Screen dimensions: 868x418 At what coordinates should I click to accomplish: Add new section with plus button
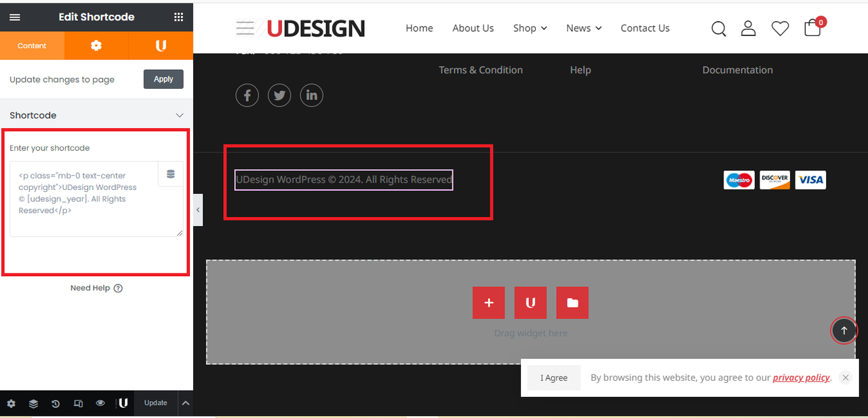coord(488,303)
